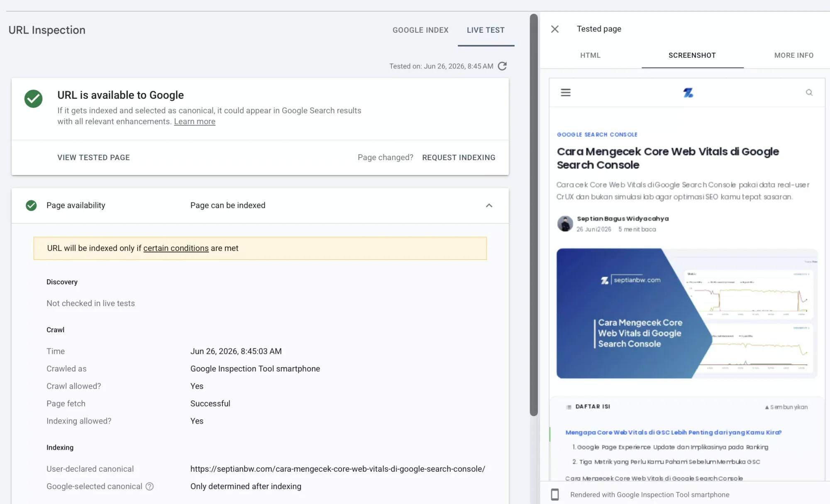Click the article title Cara Mengecek Core Web Vitals
The width and height of the screenshot is (830, 504).
pos(668,158)
